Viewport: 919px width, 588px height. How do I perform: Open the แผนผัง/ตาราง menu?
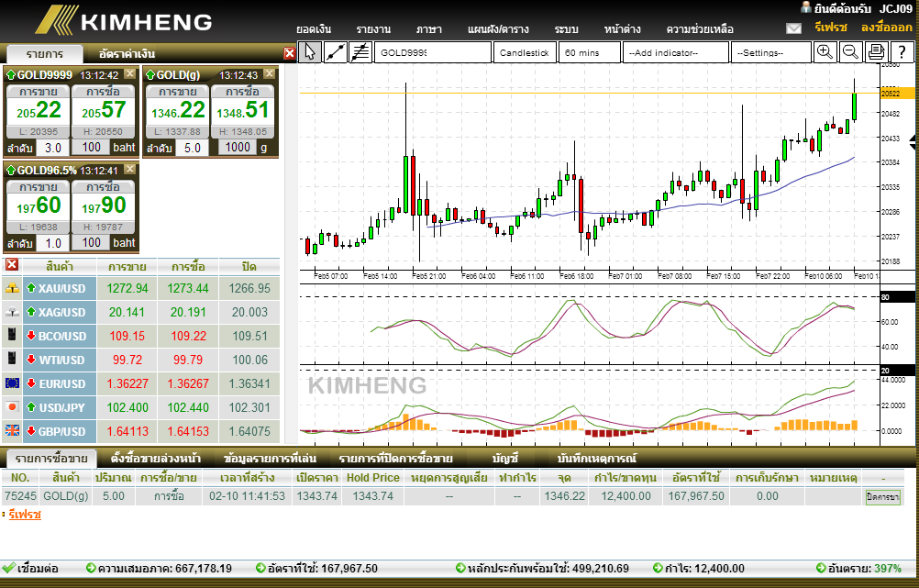coord(498,28)
